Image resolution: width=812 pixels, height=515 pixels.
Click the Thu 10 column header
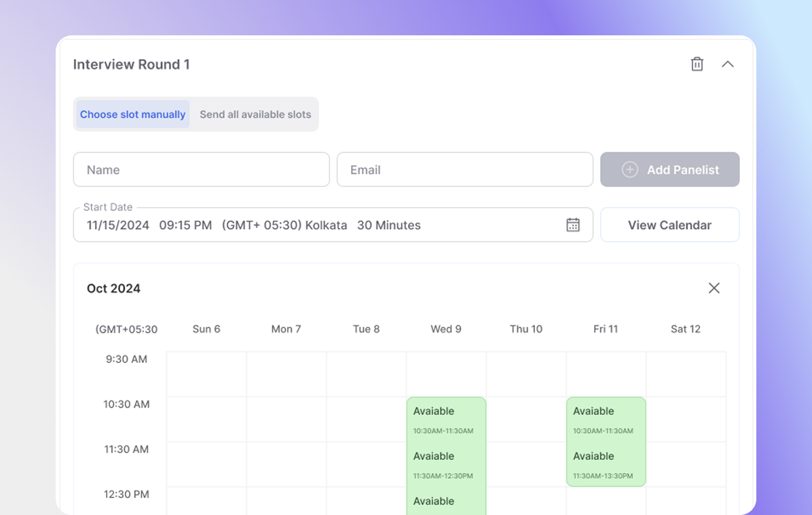point(526,329)
